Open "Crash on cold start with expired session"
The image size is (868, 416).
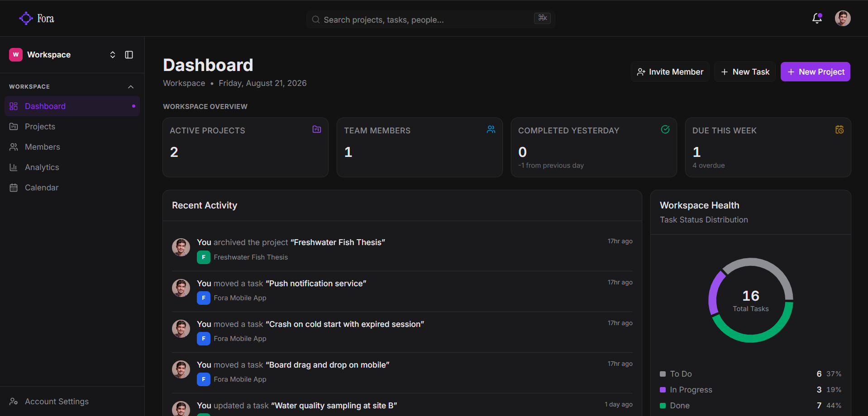(402, 332)
